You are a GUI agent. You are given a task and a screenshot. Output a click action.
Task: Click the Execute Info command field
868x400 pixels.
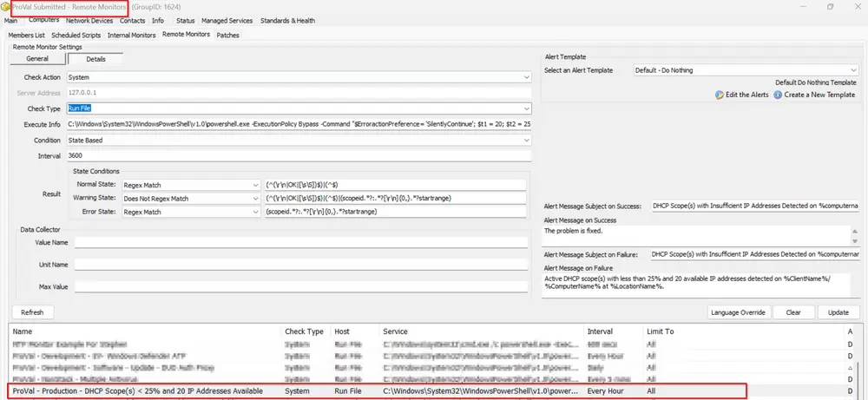(299, 124)
